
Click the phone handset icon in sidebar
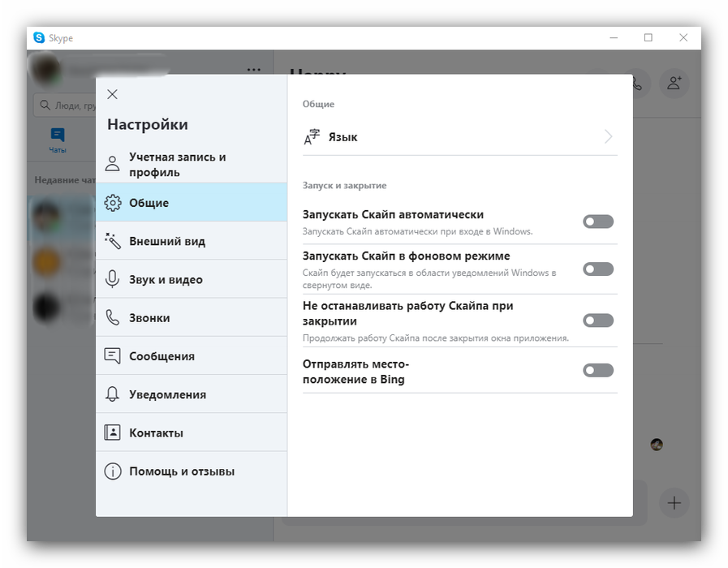112,317
